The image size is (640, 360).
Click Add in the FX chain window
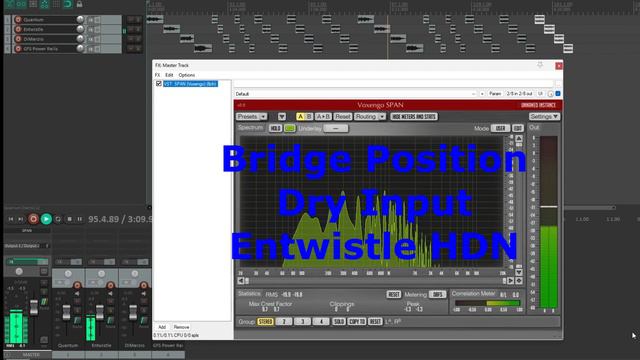pyautogui.click(x=162, y=327)
